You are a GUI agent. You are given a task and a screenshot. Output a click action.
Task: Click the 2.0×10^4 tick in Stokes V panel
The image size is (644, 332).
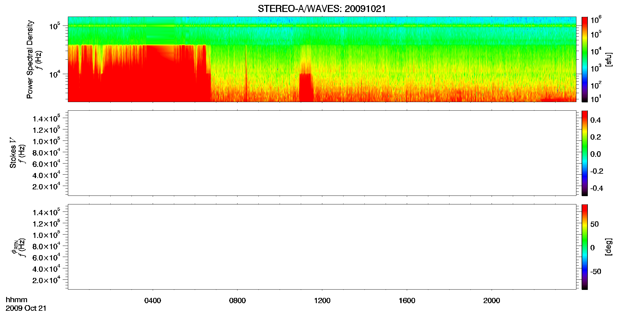pyautogui.click(x=46, y=186)
